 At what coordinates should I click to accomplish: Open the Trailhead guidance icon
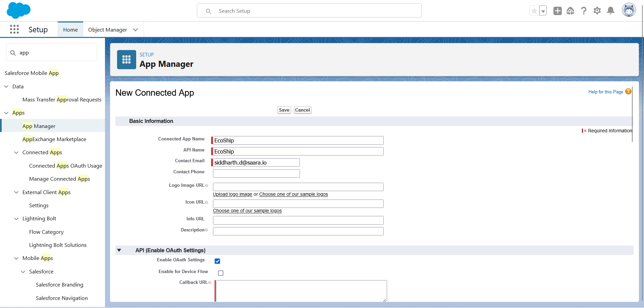[570, 11]
